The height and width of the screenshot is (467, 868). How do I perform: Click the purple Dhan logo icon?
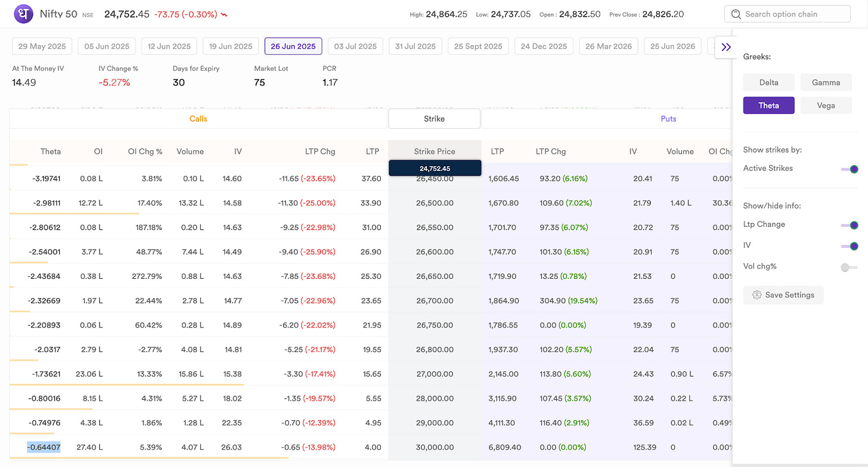24,14
